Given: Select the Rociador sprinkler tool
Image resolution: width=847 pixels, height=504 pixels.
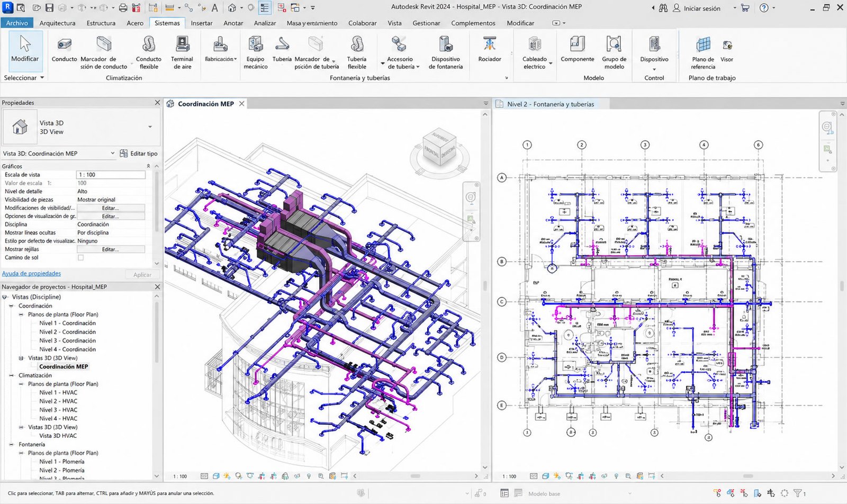Looking at the screenshot, I should point(490,50).
